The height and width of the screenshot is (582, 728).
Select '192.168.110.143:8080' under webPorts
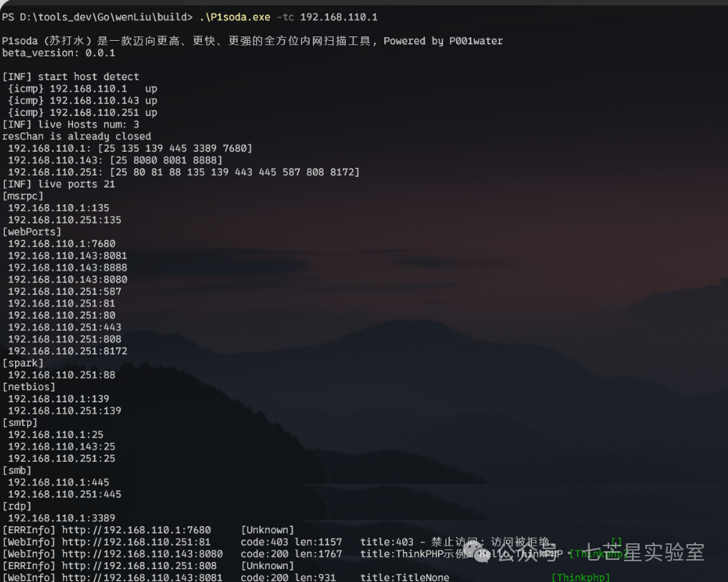point(67,279)
